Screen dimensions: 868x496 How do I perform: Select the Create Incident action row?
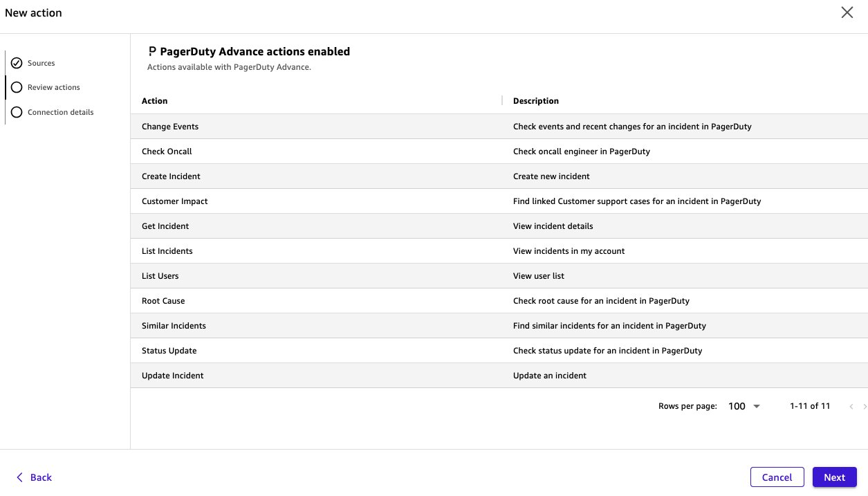(171, 176)
